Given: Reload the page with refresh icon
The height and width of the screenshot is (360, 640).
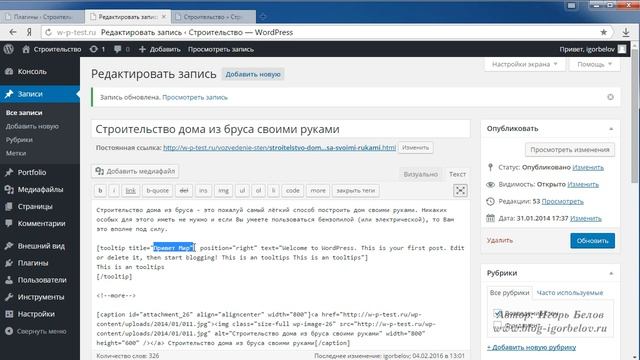Looking at the screenshot, I should click(49, 32).
